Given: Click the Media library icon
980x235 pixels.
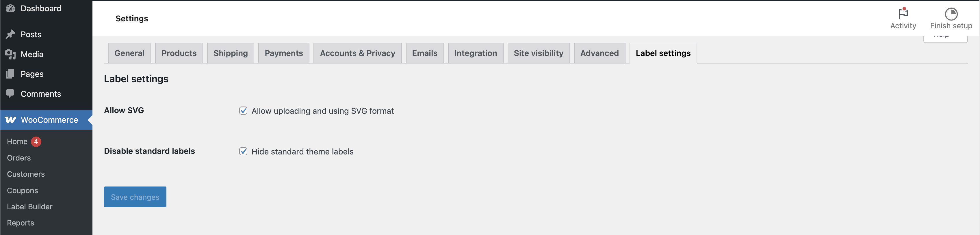Looking at the screenshot, I should 10,54.
